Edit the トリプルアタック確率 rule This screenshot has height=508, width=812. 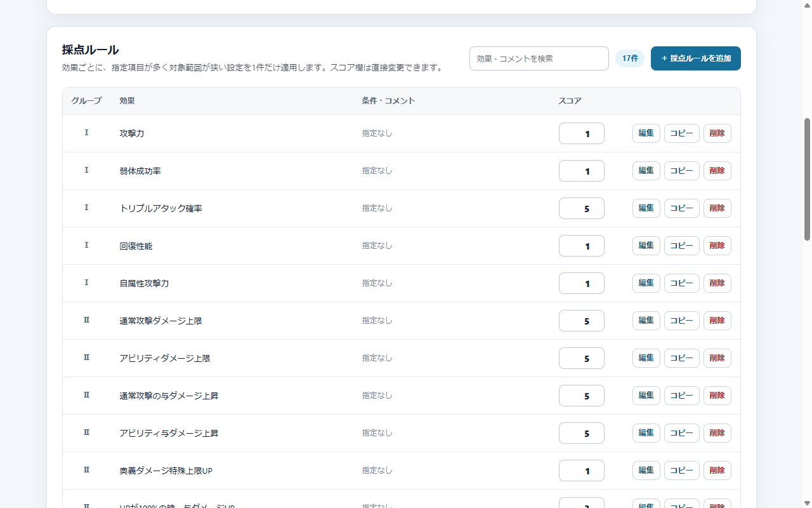[x=646, y=208]
